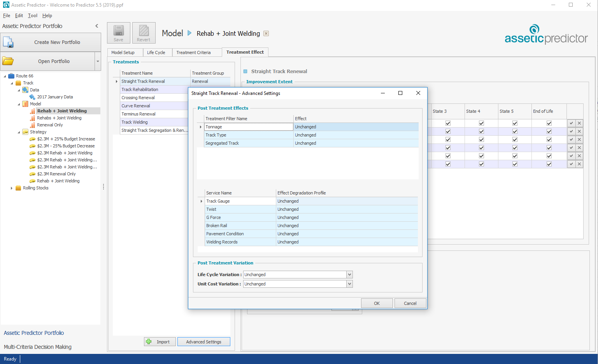
Task: Toggle End of Life checkbox in first row
Action: 549,123
